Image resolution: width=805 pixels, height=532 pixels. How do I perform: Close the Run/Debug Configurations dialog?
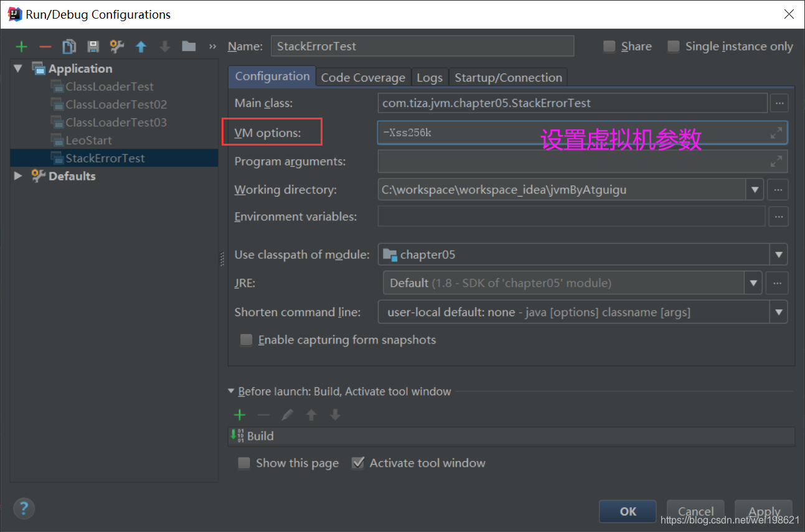click(x=788, y=14)
